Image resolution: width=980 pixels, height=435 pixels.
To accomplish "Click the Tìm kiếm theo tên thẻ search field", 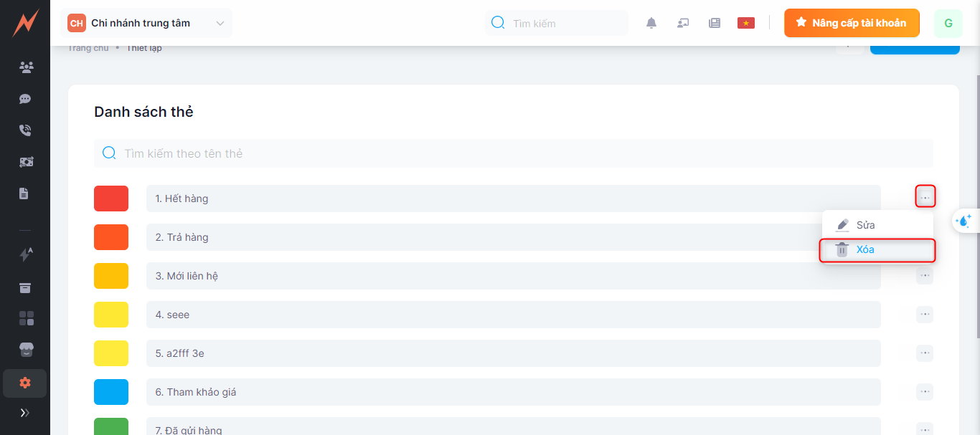I will click(x=513, y=153).
